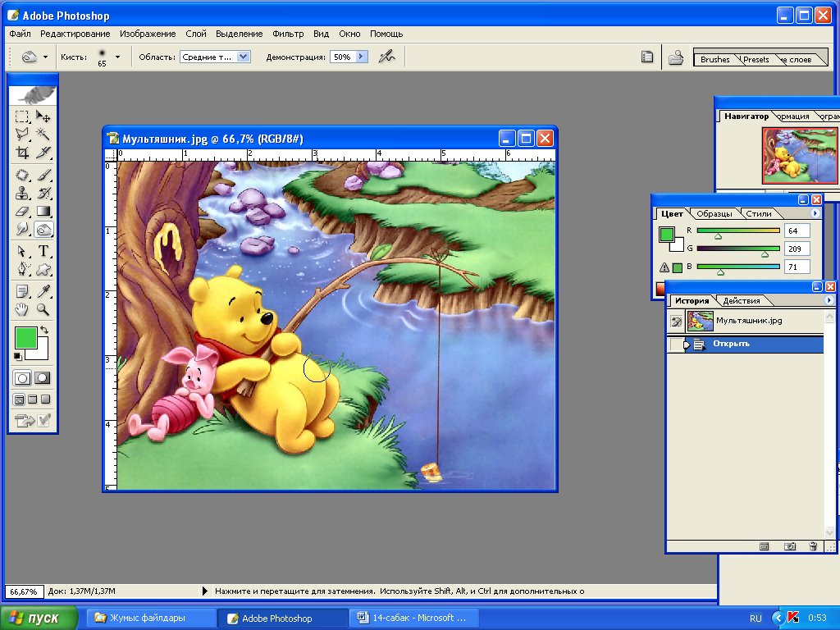Switch to the Стили tab
Viewport: 840px width, 630px height.
[759, 214]
